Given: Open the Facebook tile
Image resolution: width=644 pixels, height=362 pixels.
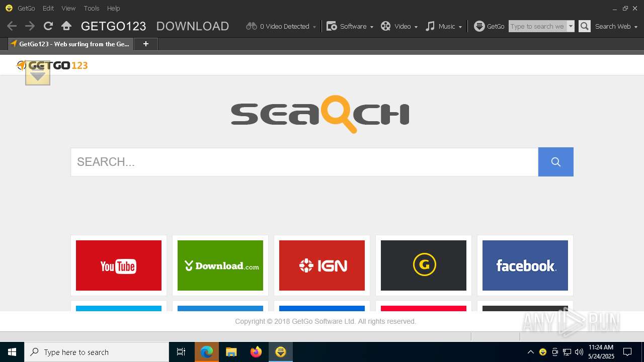Looking at the screenshot, I should pos(525,265).
